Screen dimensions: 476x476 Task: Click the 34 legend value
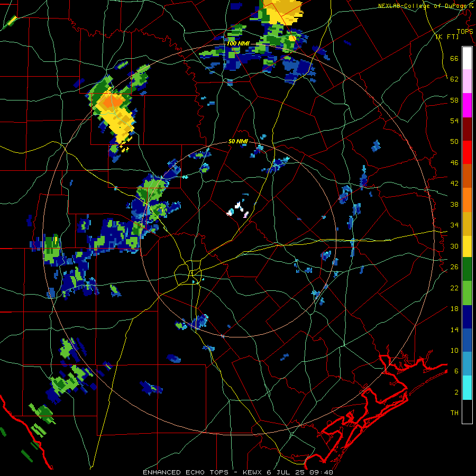(x=454, y=225)
